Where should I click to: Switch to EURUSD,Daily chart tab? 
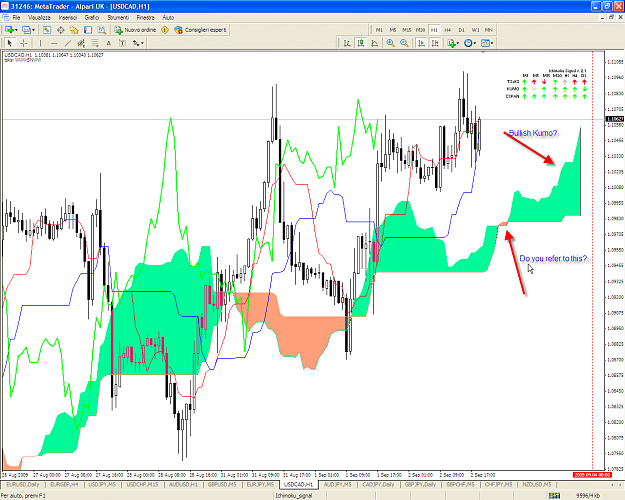pyautogui.click(x=23, y=484)
